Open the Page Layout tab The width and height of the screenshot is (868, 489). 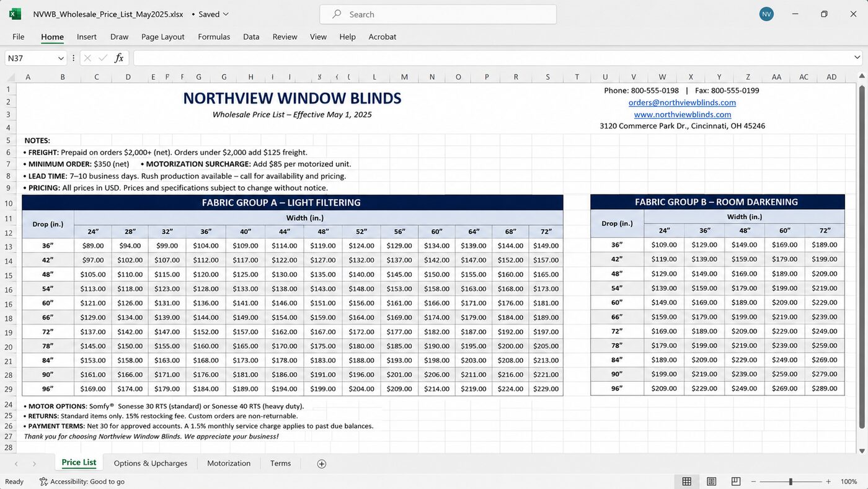coord(163,37)
